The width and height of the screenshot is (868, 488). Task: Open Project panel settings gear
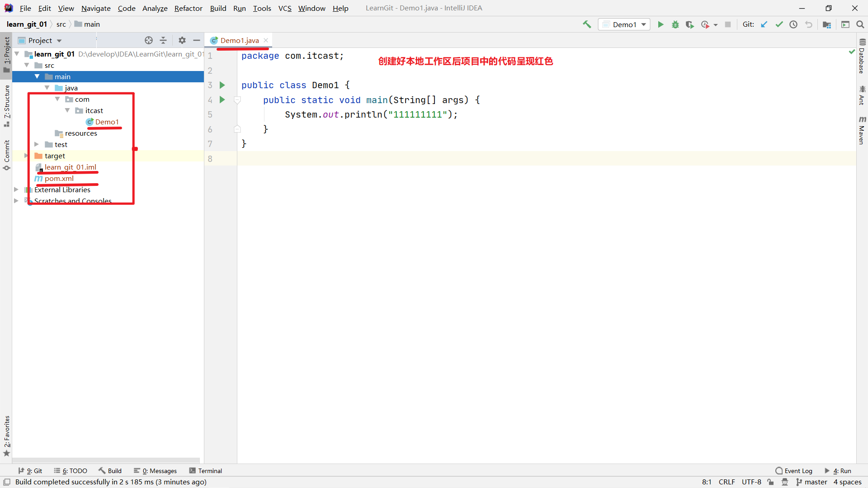[x=182, y=40]
